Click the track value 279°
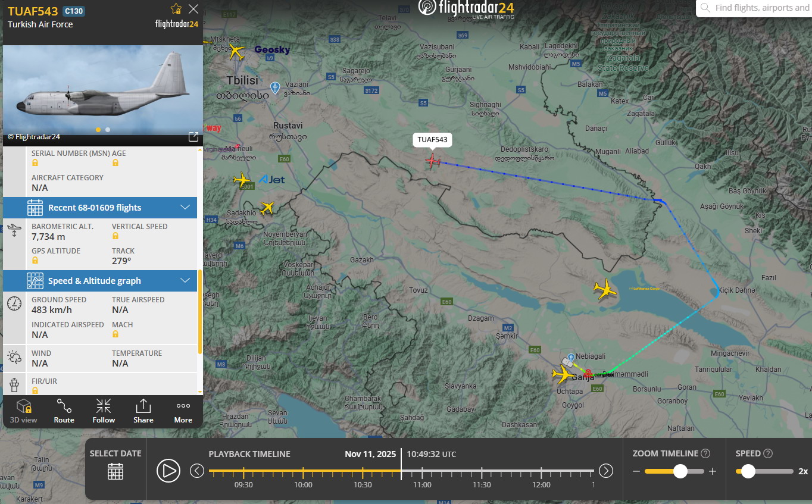 [121, 261]
